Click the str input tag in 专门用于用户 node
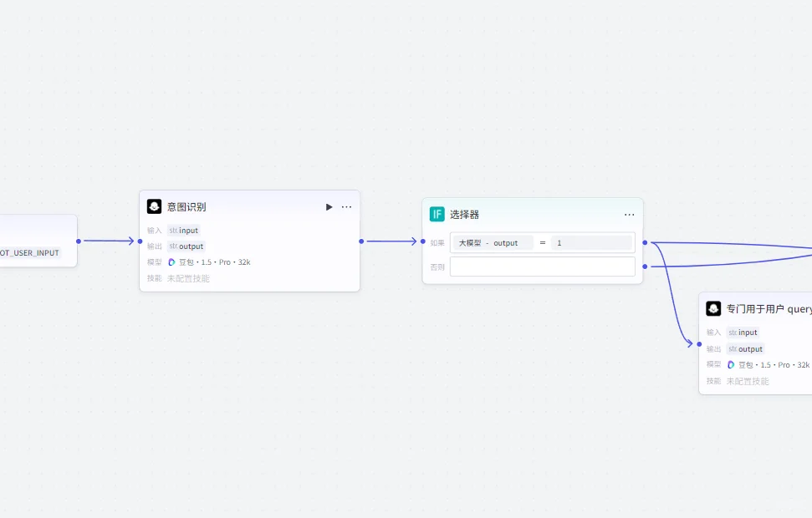 [x=743, y=333]
